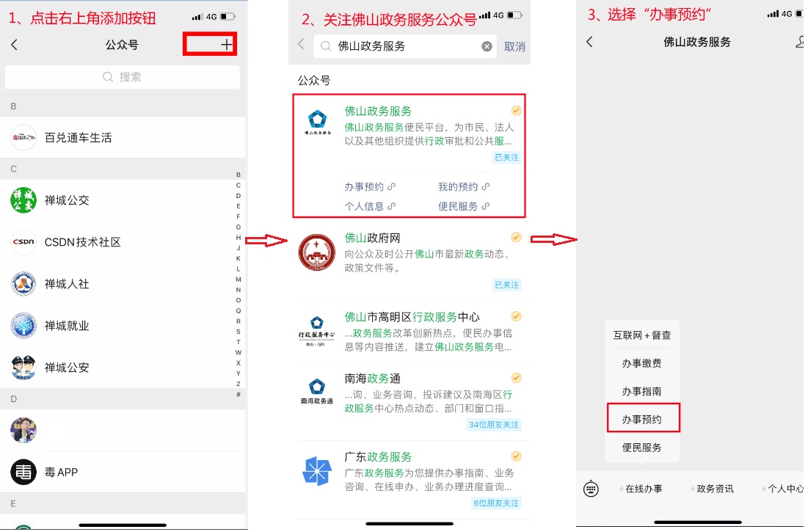
Task: Open the 毒 APP account icon
Action: (23, 472)
